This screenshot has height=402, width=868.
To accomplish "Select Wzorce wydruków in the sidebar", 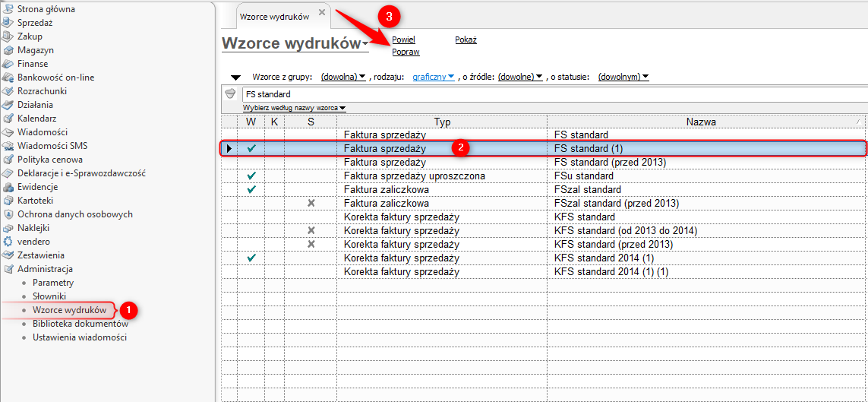I will pyautogui.click(x=69, y=310).
